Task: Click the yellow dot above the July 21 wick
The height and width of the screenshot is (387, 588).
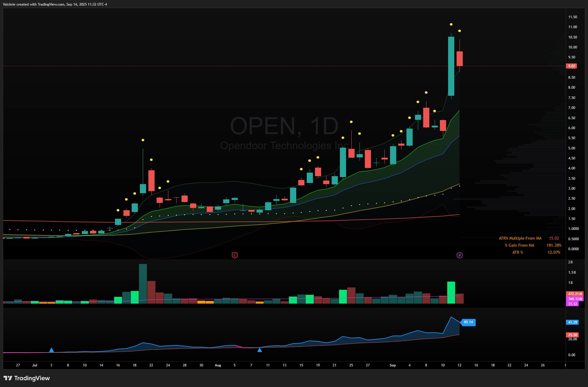Action: click(143, 140)
